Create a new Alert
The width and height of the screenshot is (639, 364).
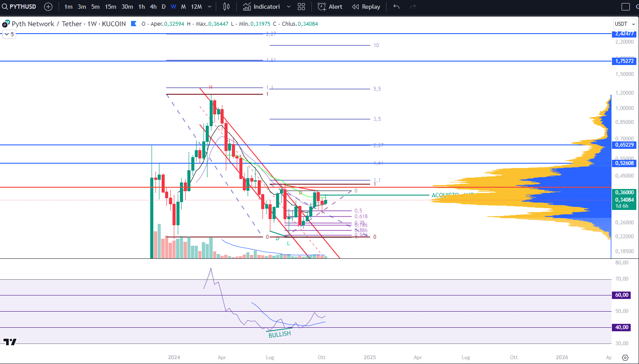point(330,7)
